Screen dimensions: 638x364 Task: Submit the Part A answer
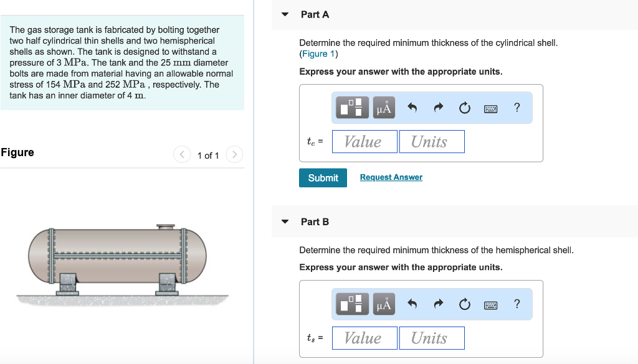323,177
